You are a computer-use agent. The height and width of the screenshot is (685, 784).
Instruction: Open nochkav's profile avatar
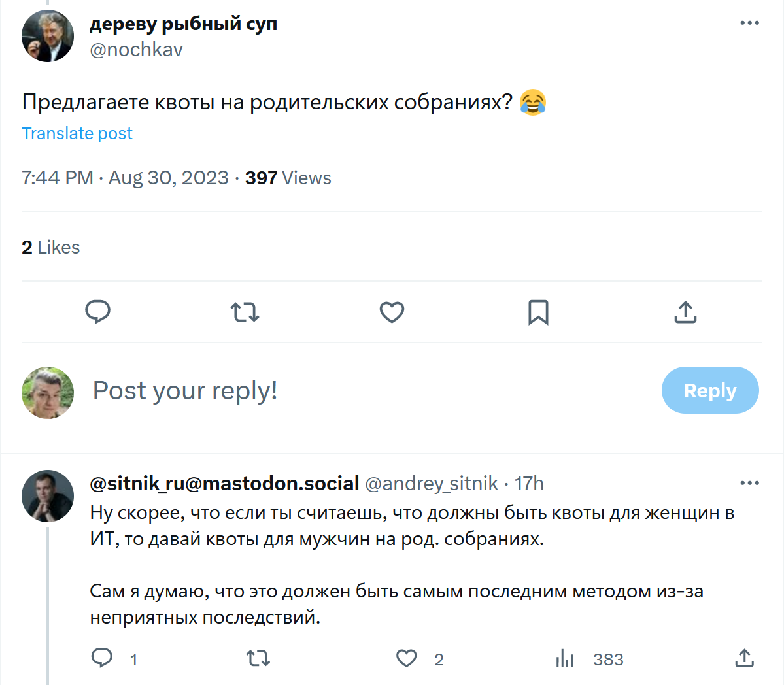(48, 36)
